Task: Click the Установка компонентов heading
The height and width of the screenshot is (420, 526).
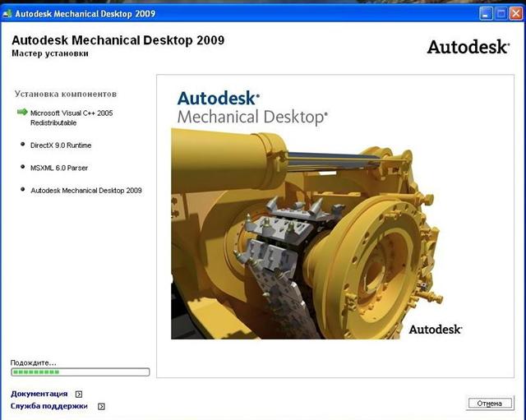Action: coord(66,94)
